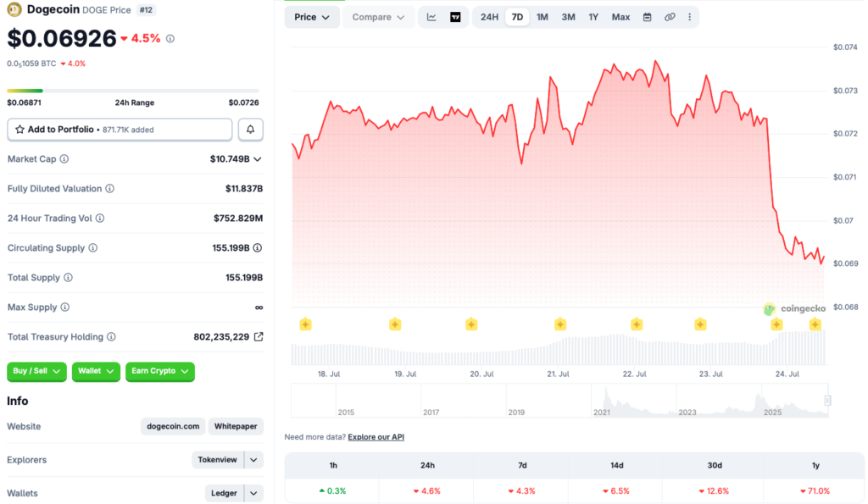The image size is (868, 504).
Task: Click the news marker near 23. Jul
Action: click(700, 324)
